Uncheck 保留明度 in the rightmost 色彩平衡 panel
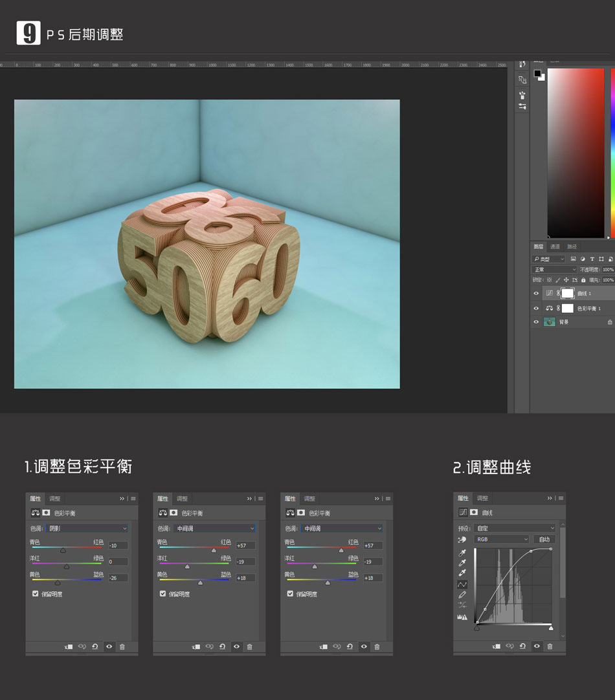Viewport: 615px width, 700px height. coord(290,594)
